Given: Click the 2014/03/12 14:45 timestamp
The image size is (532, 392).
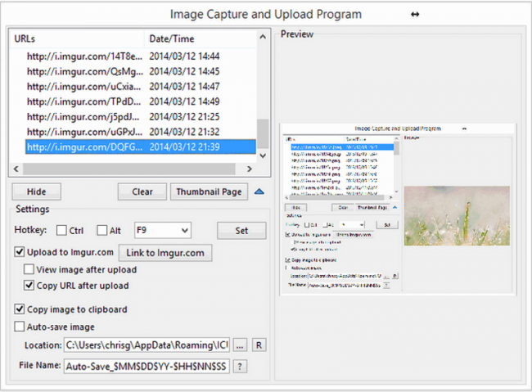Looking at the screenshot, I should coord(184,71).
